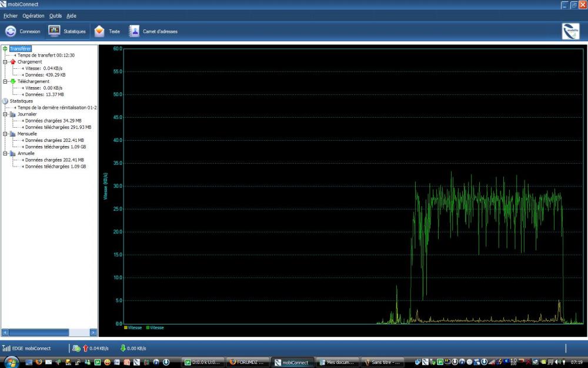Click the Windows Start orb
588x368 pixels.
tap(12, 362)
